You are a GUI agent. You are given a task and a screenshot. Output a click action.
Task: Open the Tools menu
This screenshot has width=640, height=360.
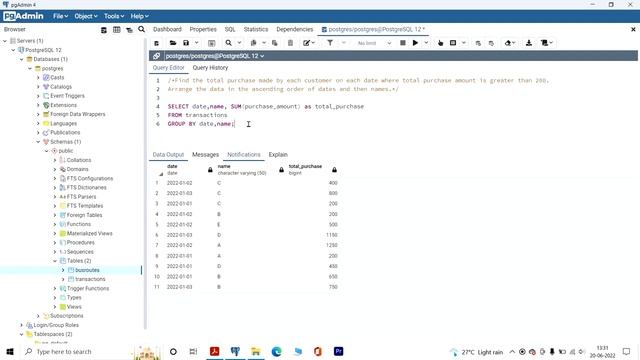point(114,16)
